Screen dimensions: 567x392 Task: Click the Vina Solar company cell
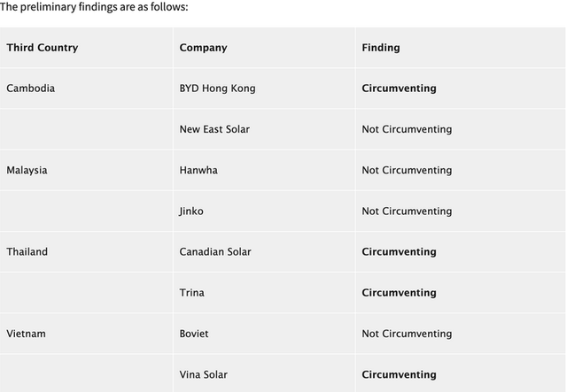click(203, 374)
